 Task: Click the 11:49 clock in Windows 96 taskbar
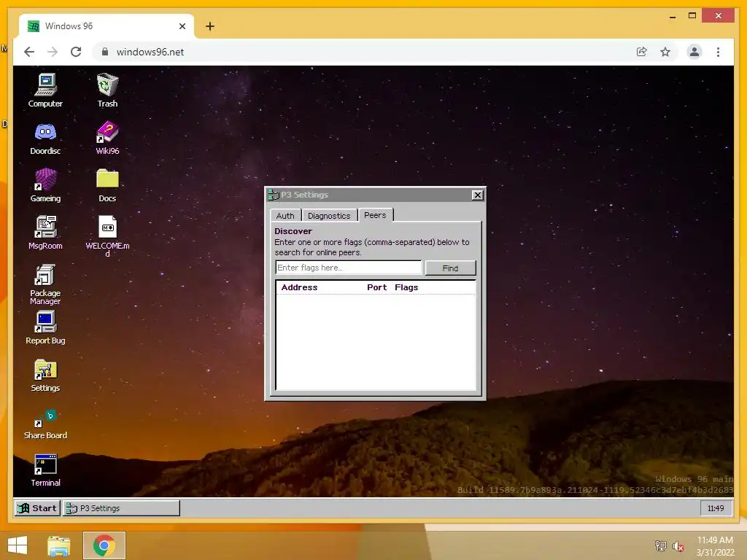point(716,508)
